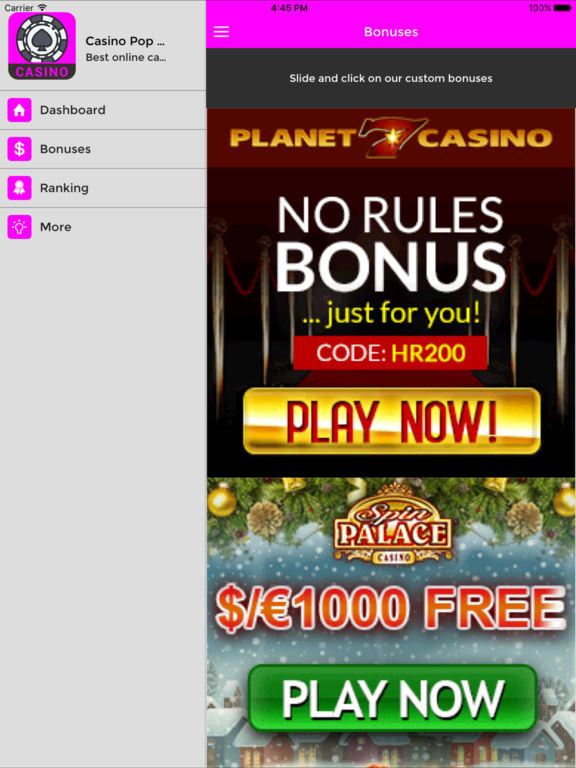This screenshot has height=768, width=576.
Task: Tap the CODE: HR200 red banner
Action: point(390,353)
